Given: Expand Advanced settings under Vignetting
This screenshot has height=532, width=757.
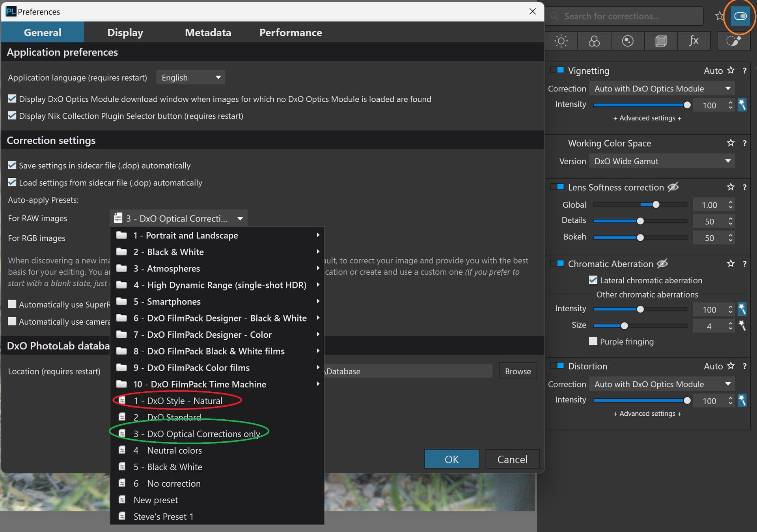Looking at the screenshot, I should tap(647, 118).
